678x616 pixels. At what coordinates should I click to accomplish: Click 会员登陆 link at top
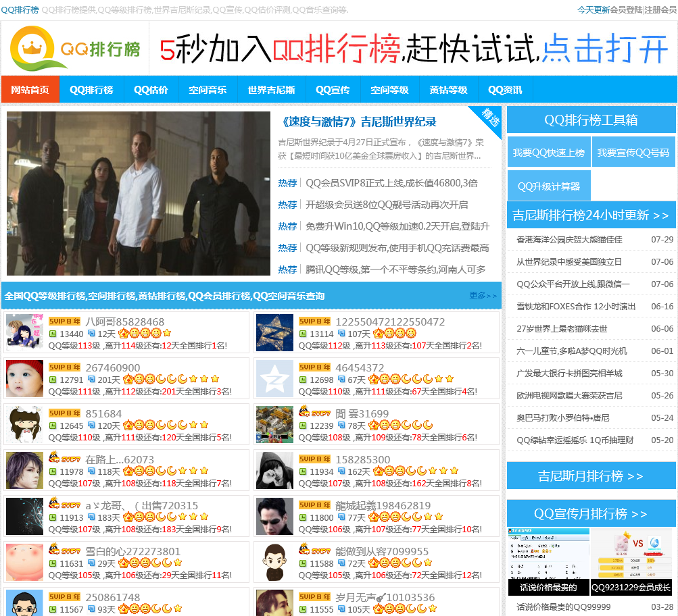[x=626, y=9]
